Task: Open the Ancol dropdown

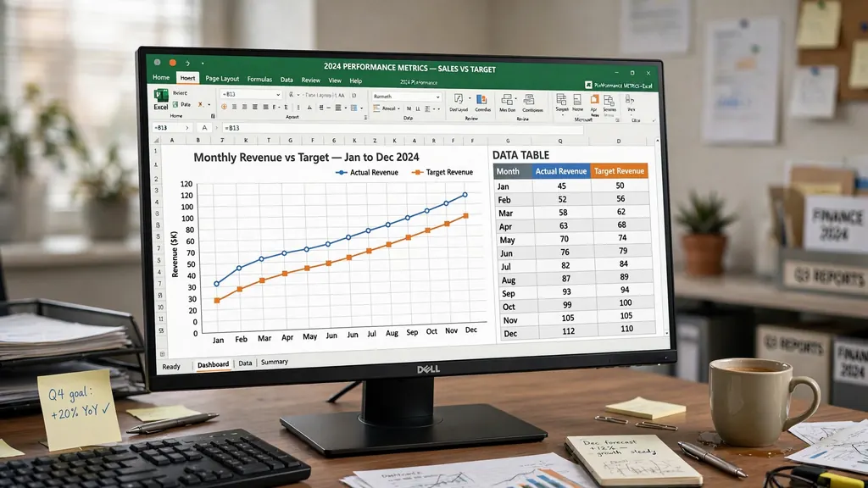Action: [398, 108]
